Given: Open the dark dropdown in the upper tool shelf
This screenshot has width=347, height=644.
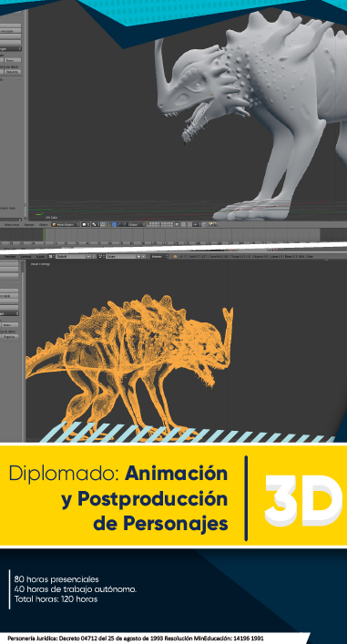Looking at the screenshot, I should coord(11,49).
